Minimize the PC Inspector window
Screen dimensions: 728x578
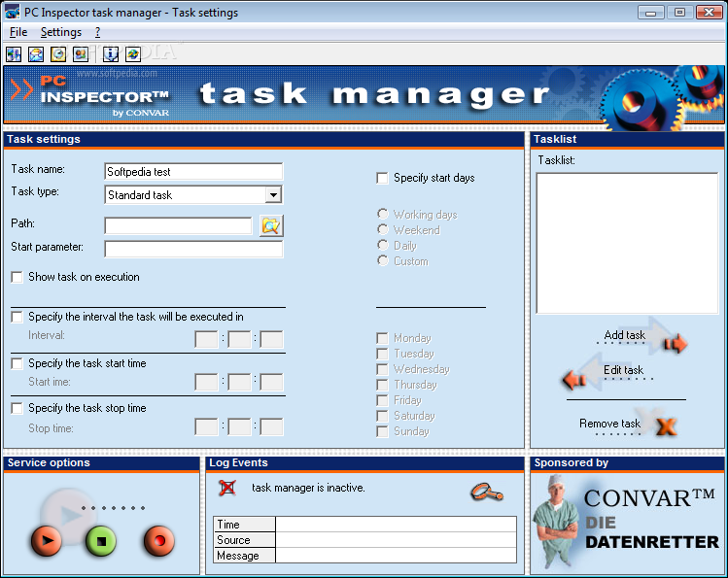(651, 13)
